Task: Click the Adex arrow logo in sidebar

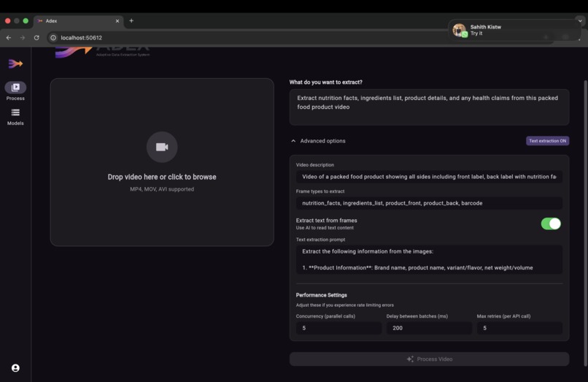Action: pos(15,64)
